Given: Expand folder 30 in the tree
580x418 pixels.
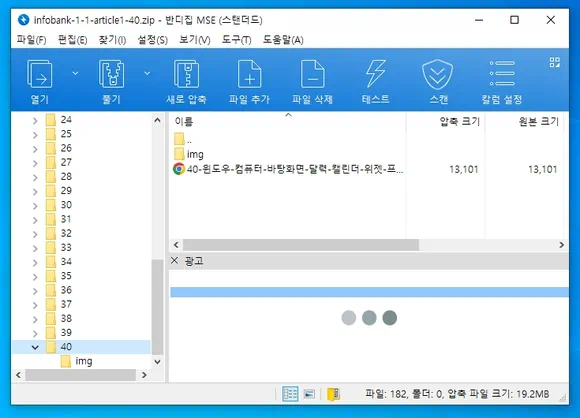Looking at the screenshot, I should 35,206.
